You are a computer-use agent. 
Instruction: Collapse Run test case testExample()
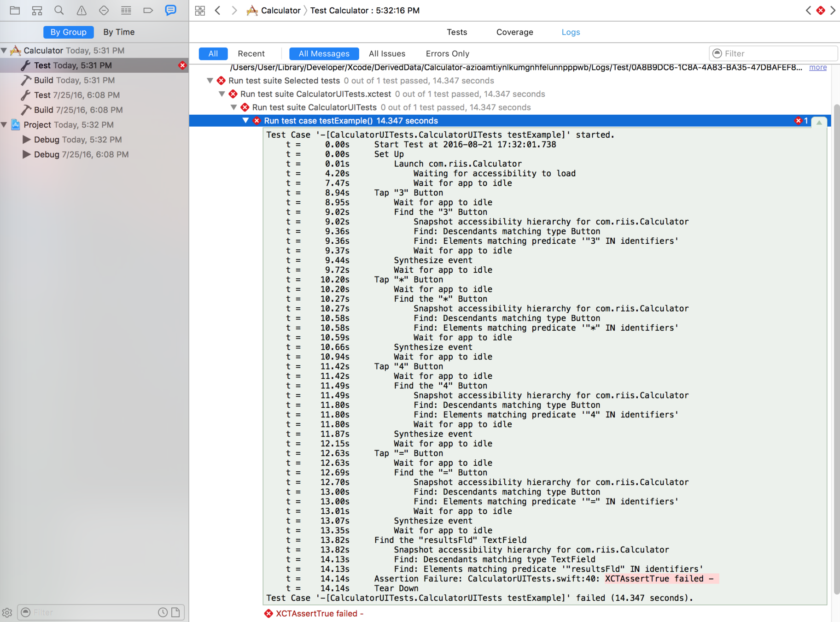pyautogui.click(x=246, y=121)
